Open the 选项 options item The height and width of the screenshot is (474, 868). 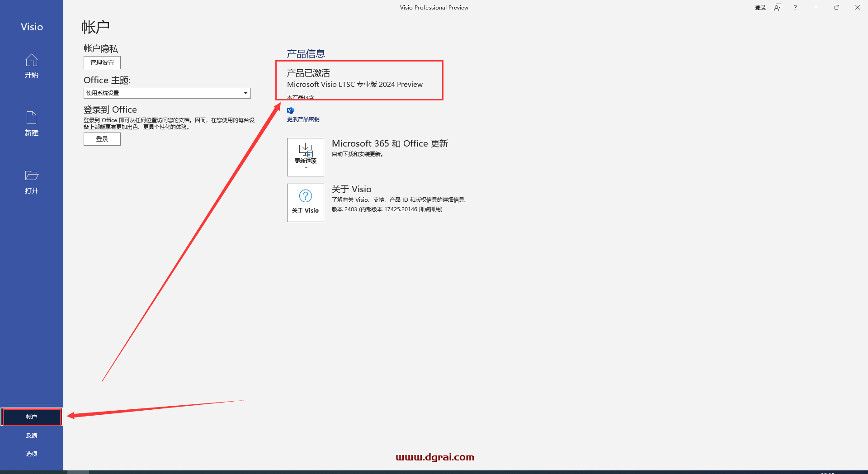click(32, 454)
